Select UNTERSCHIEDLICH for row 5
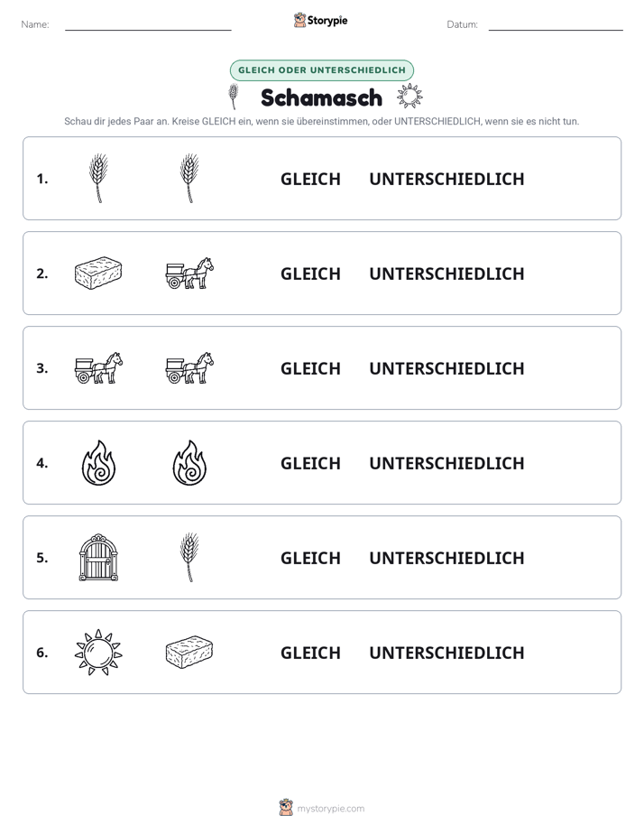Viewport: 644px width, 834px height. [446, 558]
